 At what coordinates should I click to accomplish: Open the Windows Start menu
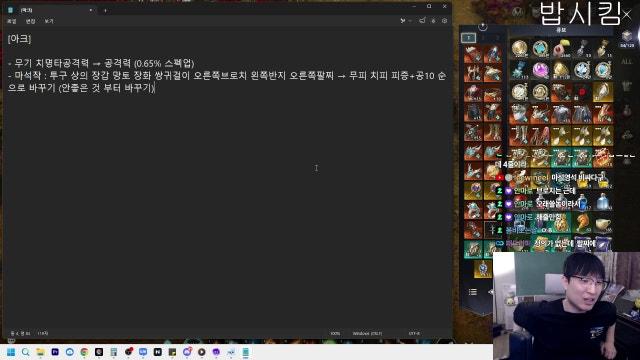tap(11, 352)
